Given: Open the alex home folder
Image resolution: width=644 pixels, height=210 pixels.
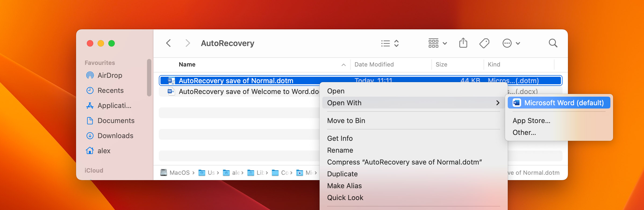Looking at the screenshot, I should 104,151.
